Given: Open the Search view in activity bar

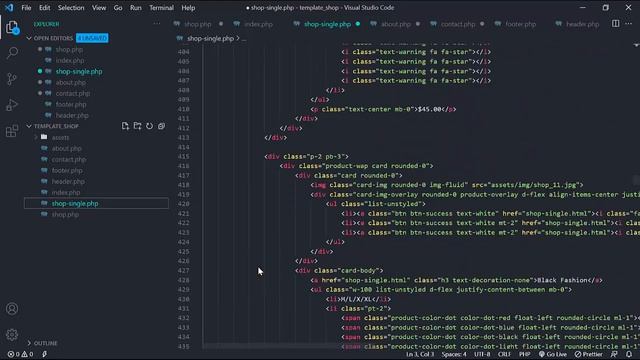Looking at the screenshot, I should (12, 53).
